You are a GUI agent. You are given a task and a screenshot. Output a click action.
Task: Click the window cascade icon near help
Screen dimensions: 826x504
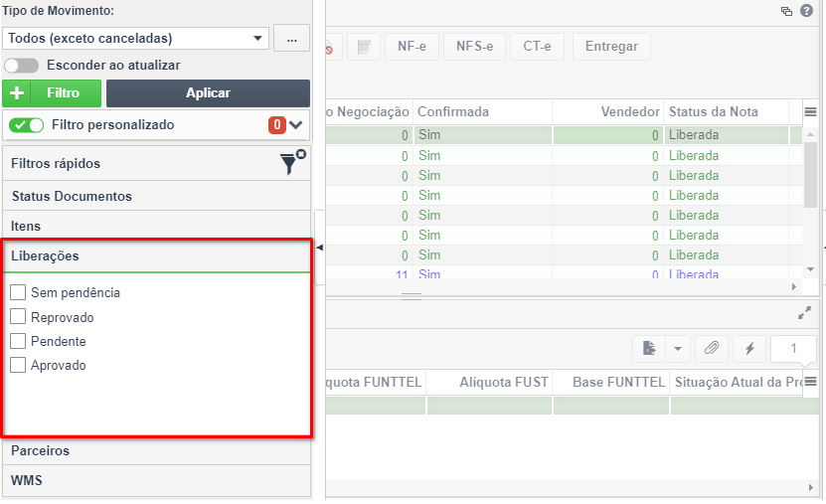point(786,11)
